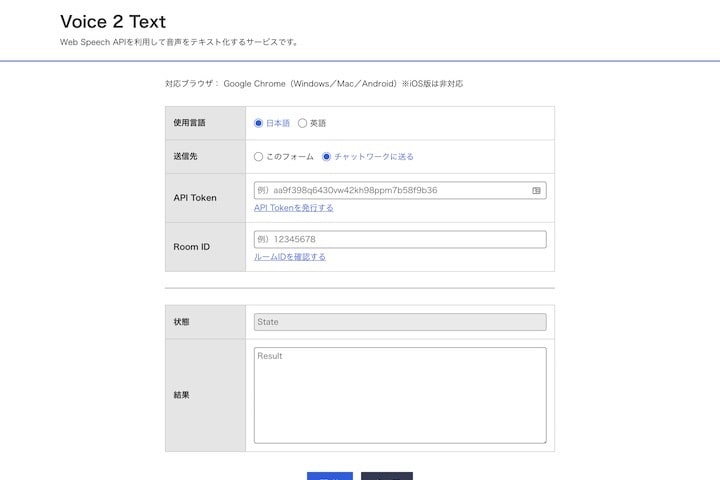Click the Voice 2 Text page title
The height and width of the screenshot is (480, 720).
click(x=113, y=22)
